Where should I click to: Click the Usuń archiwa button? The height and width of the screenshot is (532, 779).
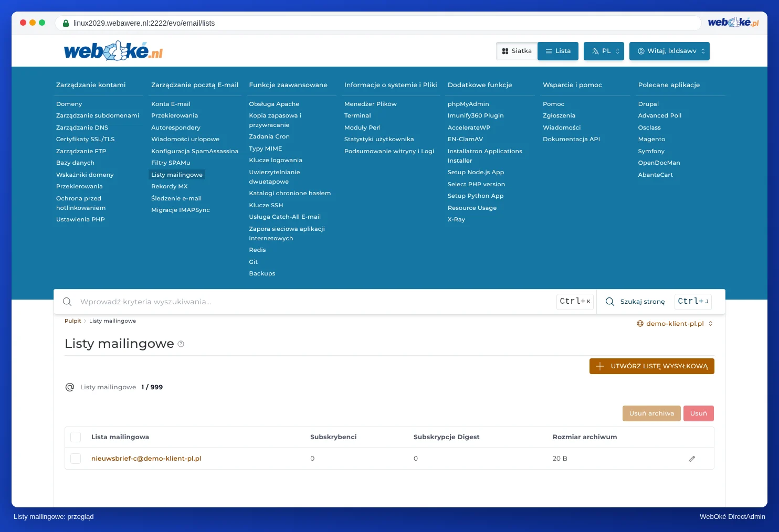651,413
